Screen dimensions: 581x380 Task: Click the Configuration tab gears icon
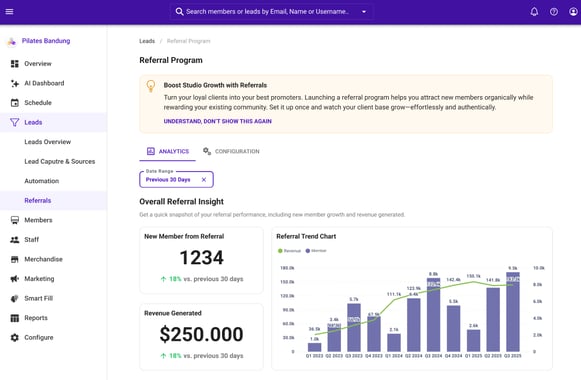207,151
